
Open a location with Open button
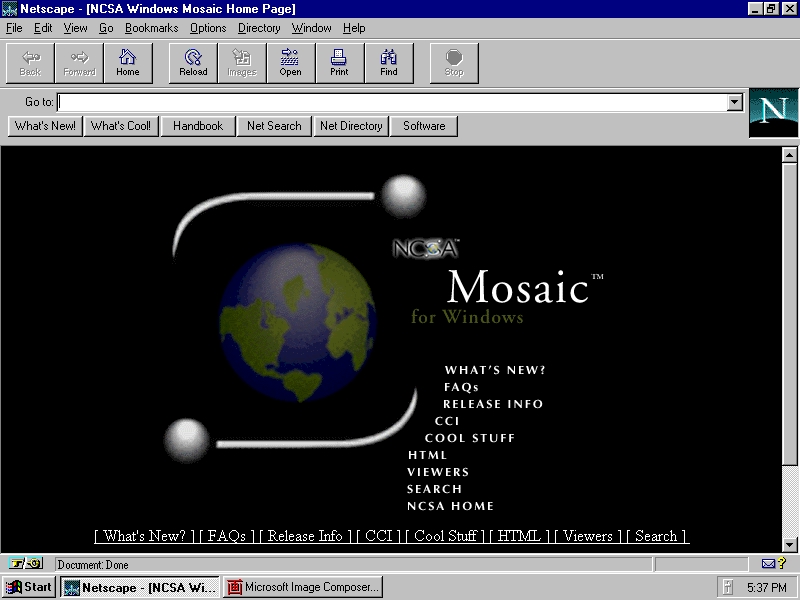click(x=291, y=63)
